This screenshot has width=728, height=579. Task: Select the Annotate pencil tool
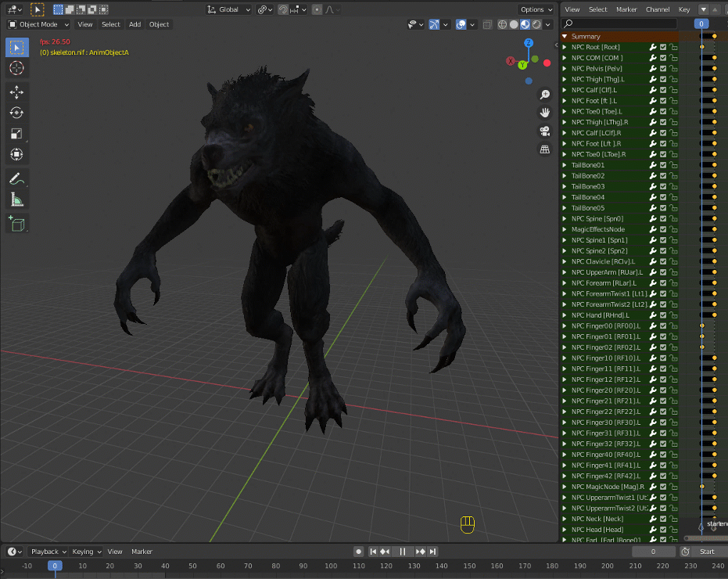tap(16, 178)
